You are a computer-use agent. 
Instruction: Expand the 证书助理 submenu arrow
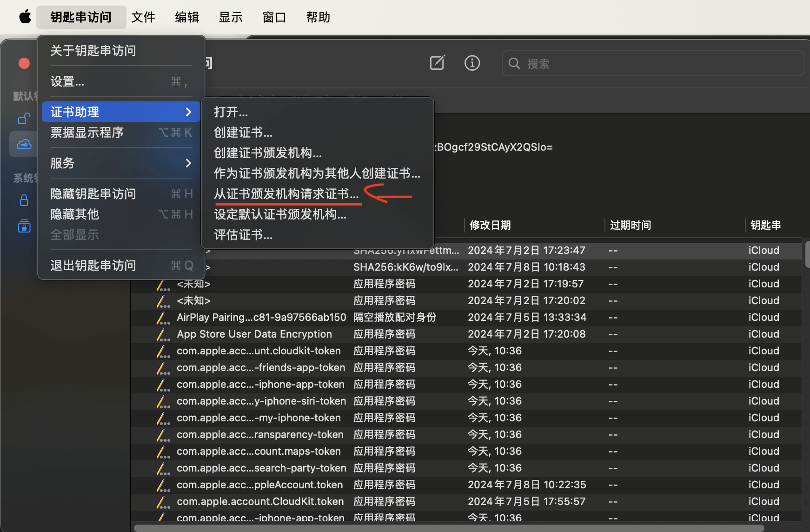(188, 112)
